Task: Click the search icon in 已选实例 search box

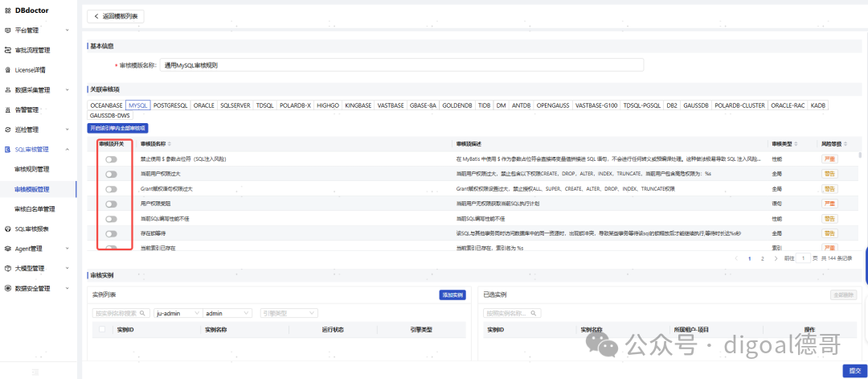Action: pos(534,313)
